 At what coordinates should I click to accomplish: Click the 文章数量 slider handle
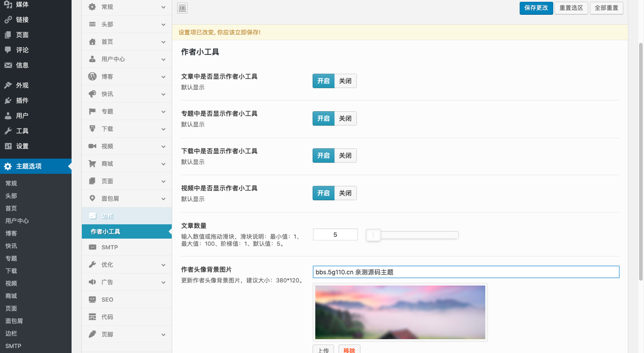click(373, 235)
